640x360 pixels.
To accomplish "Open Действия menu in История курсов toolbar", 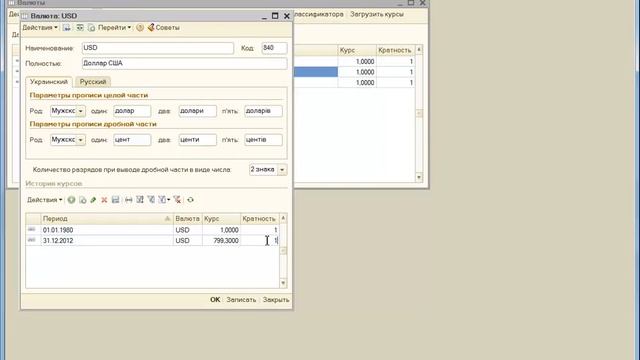I will click(x=44, y=200).
